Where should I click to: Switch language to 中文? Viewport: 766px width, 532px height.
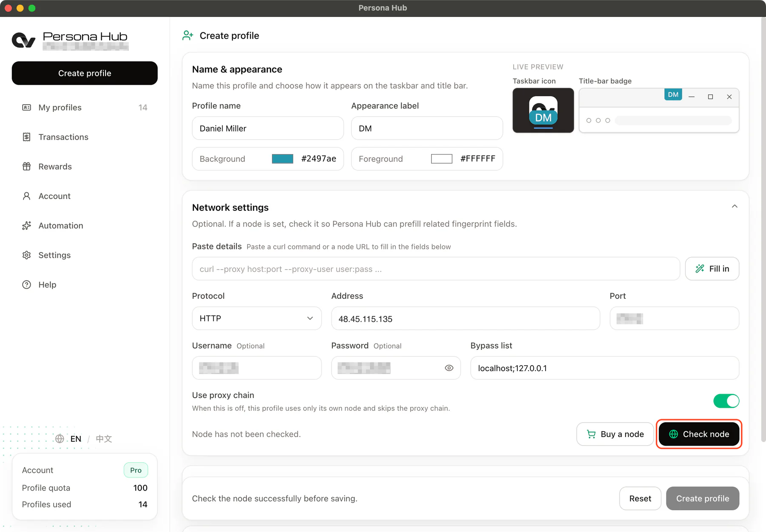click(104, 439)
